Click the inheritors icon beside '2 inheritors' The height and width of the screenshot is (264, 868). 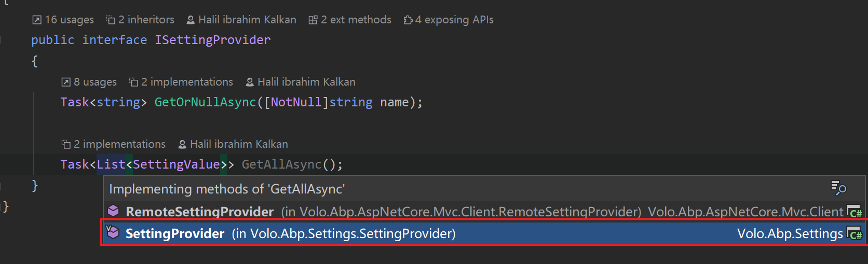point(111,20)
